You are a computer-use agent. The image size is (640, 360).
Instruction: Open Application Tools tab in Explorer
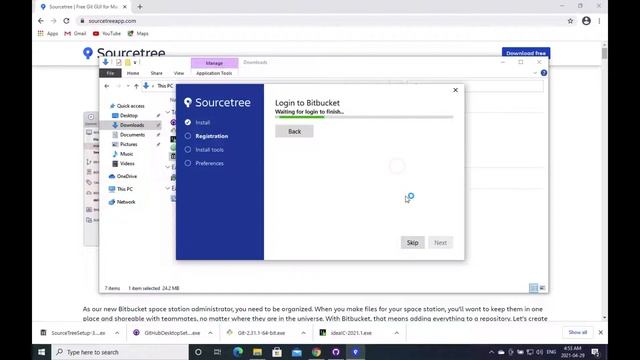click(214, 73)
